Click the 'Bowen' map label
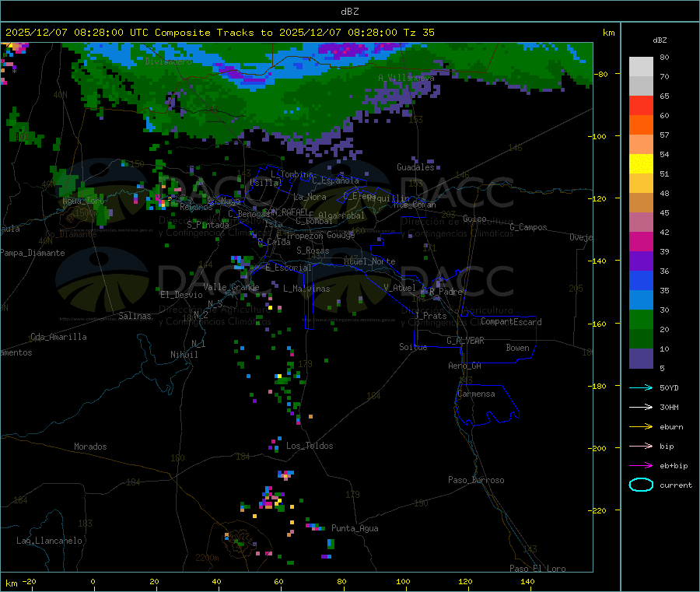Image resolution: width=700 pixels, height=592 pixels. pos(517,348)
